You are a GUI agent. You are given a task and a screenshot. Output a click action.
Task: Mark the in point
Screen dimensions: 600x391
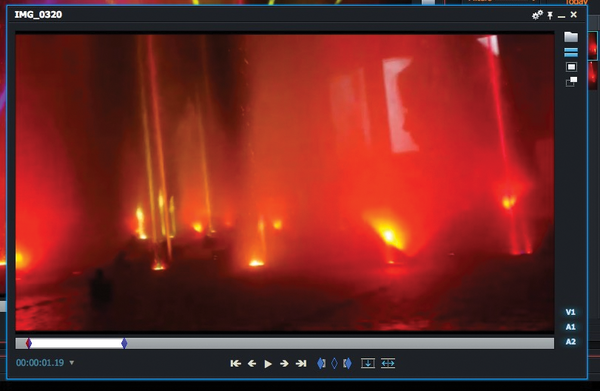(321, 363)
